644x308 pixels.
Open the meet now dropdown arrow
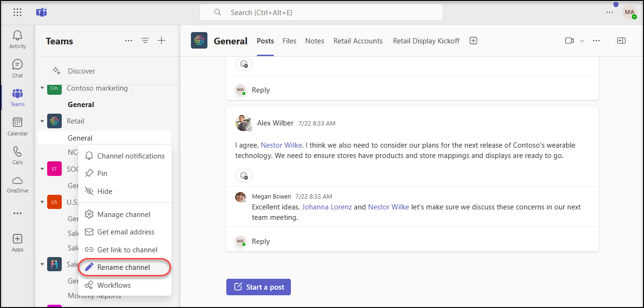[582, 41]
